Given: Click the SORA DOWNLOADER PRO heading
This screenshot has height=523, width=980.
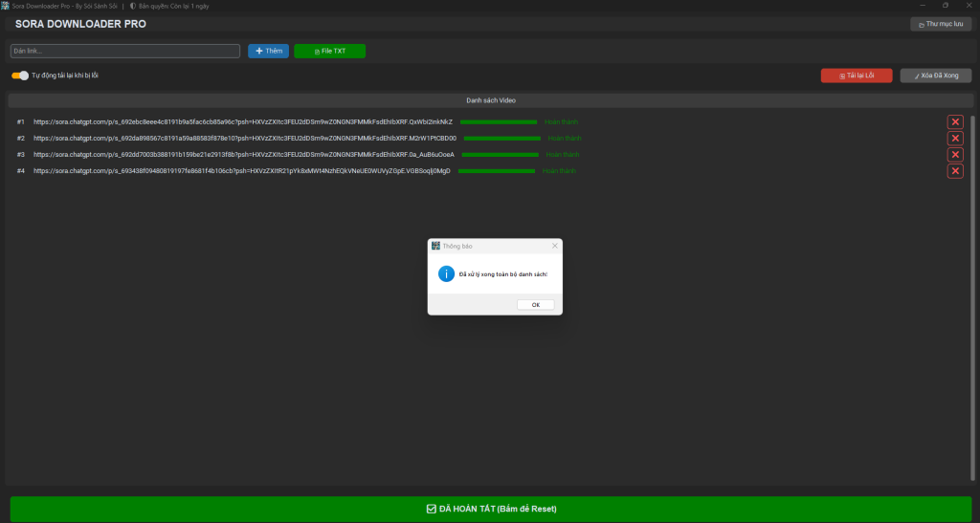Looking at the screenshot, I should pos(80,24).
